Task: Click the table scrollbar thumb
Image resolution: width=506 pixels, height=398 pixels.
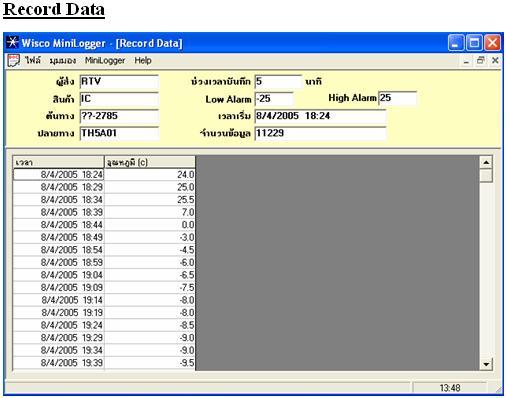Action: coord(486,175)
